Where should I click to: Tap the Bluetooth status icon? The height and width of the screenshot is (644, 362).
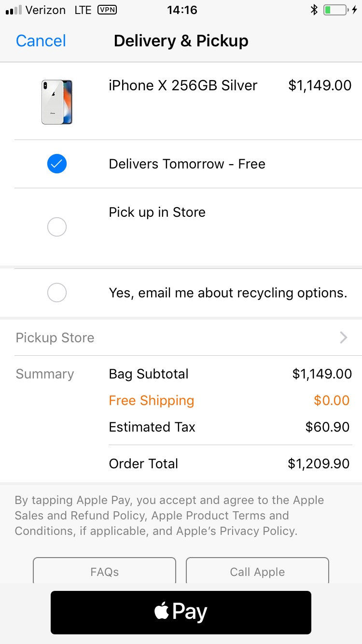[x=314, y=10]
